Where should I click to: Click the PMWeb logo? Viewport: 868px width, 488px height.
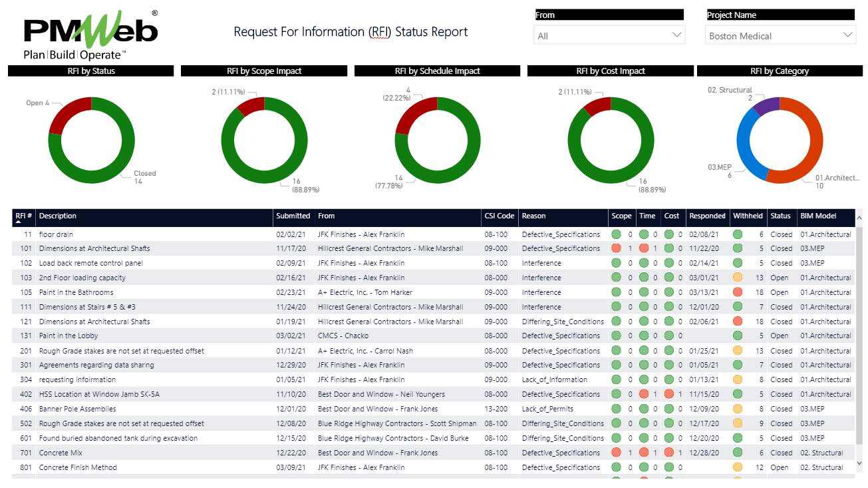90,35
